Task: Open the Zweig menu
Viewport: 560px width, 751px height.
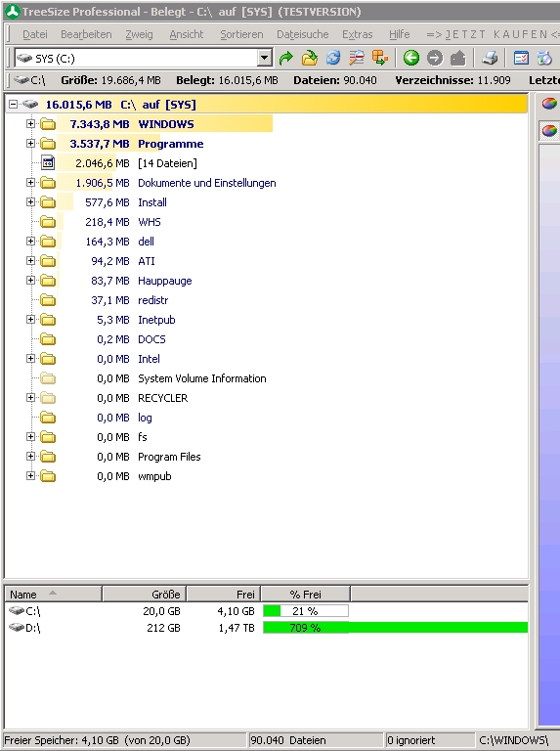Action: [x=140, y=34]
